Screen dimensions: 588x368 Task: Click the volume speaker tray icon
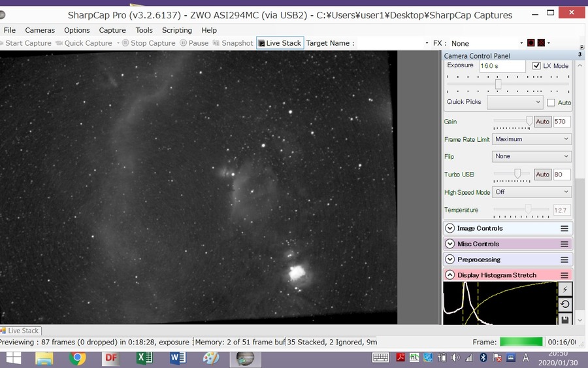(455, 358)
